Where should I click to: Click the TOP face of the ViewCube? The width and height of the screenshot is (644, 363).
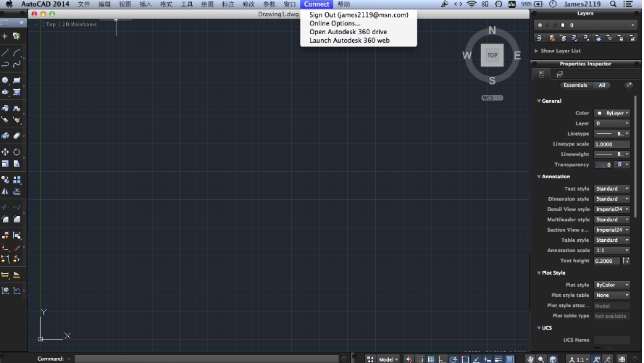[x=492, y=55]
